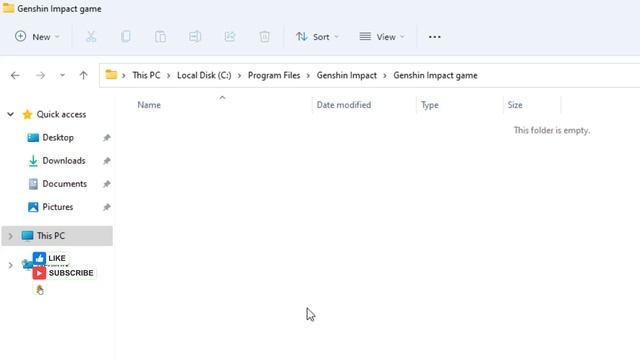Click the Paste clipboard icon

(x=160, y=37)
